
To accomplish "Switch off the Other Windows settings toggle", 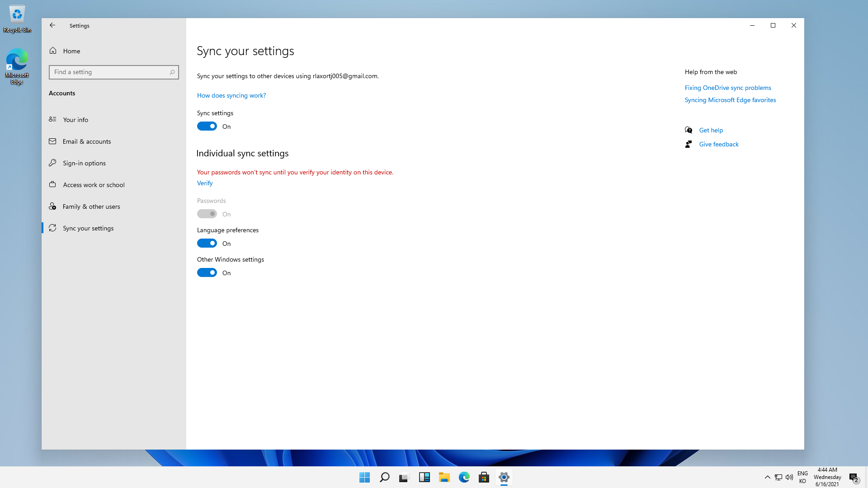I will click(207, 273).
